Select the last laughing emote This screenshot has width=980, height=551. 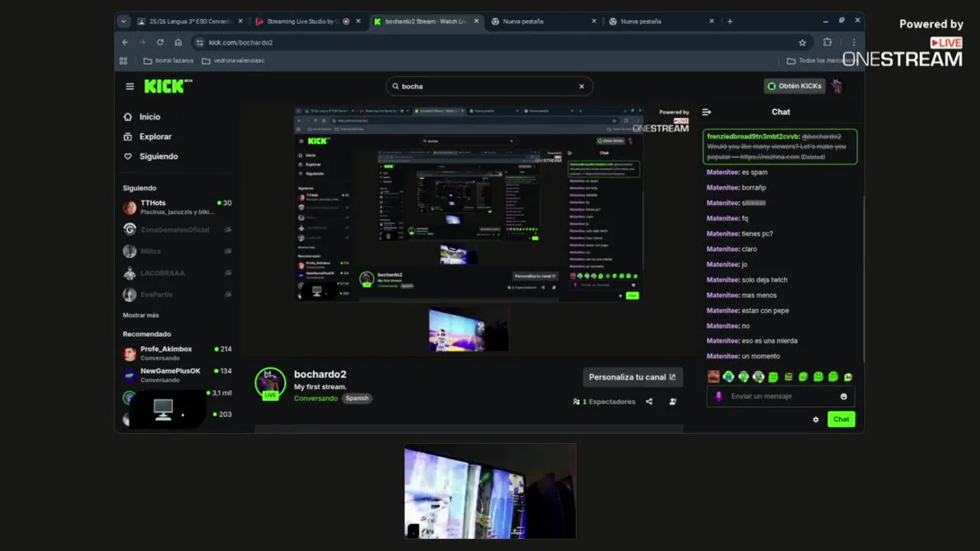848,377
